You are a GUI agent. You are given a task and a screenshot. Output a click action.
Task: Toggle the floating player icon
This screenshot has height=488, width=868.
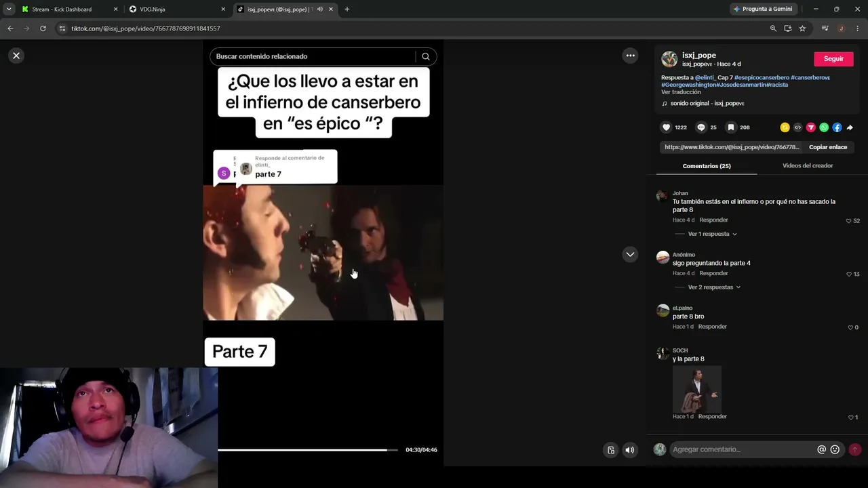coord(611,450)
